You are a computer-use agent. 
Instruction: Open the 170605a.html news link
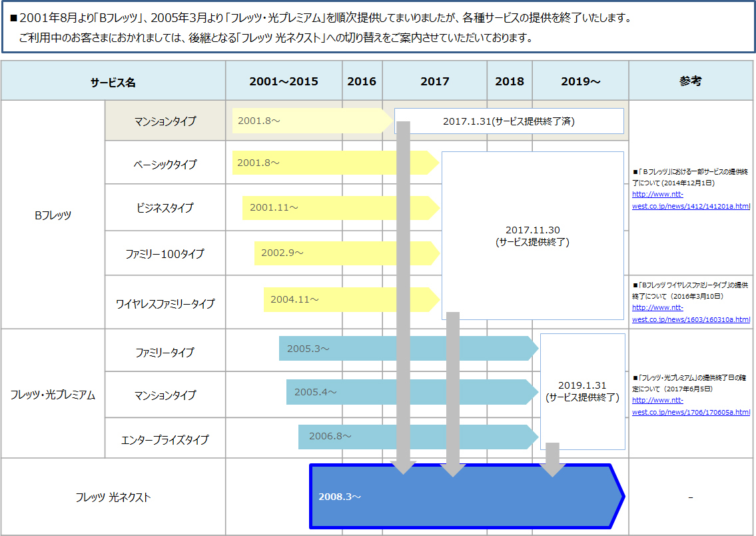click(x=691, y=406)
